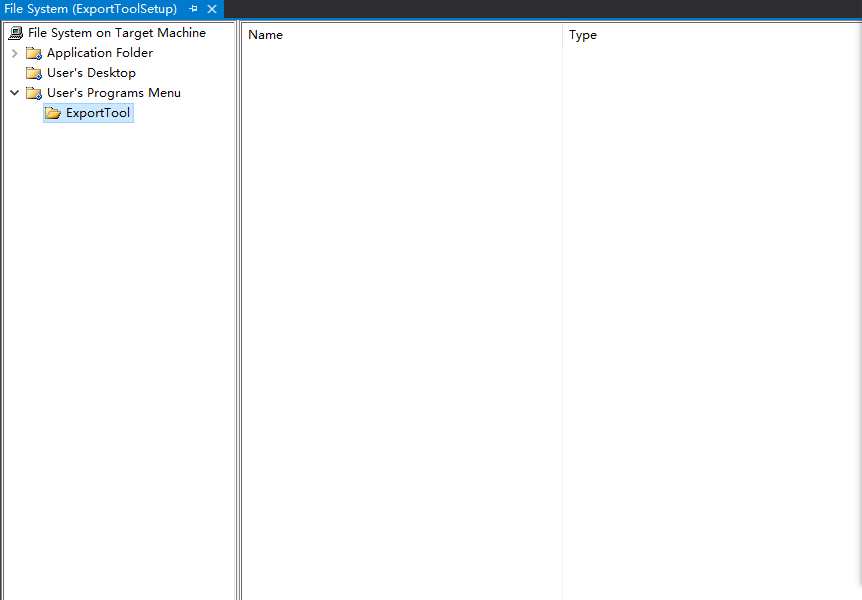
Task: Pin the File System document tab
Action: tap(193, 9)
